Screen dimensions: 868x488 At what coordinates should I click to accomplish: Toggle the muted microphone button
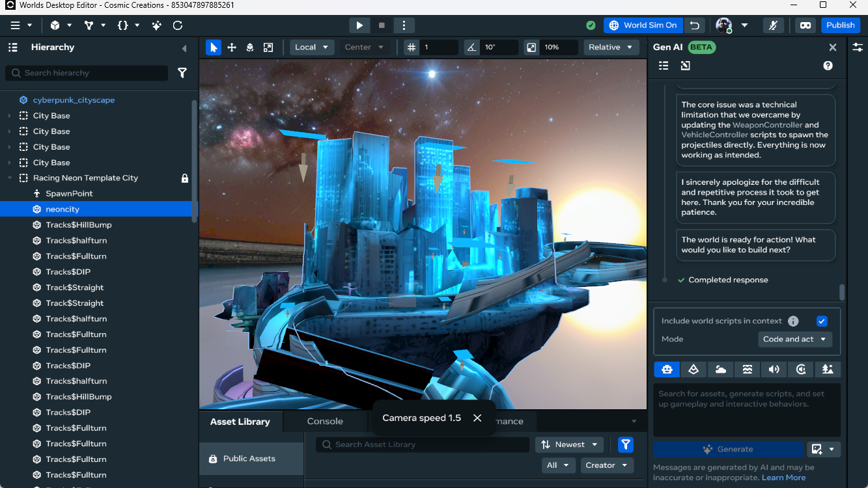tap(773, 25)
